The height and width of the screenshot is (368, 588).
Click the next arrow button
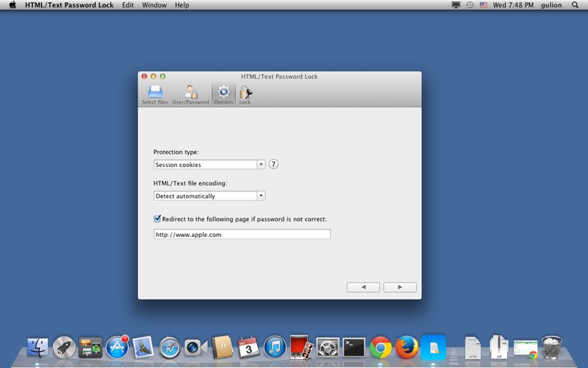pyautogui.click(x=400, y=287)
